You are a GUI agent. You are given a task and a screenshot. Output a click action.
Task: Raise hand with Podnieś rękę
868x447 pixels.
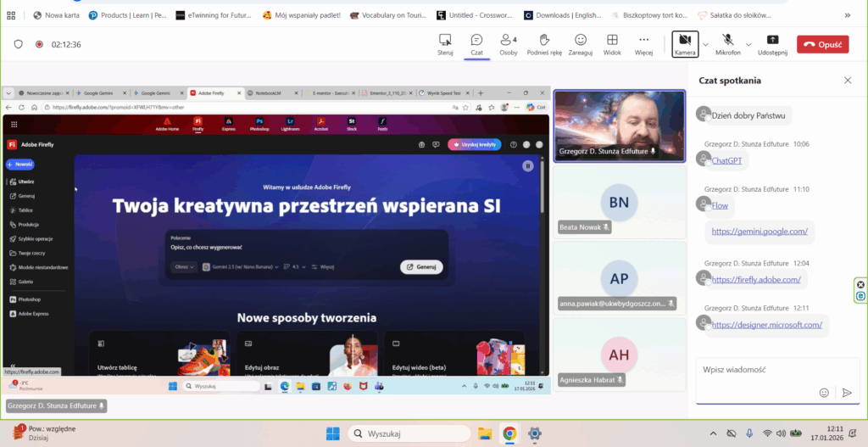pos(544,44)
